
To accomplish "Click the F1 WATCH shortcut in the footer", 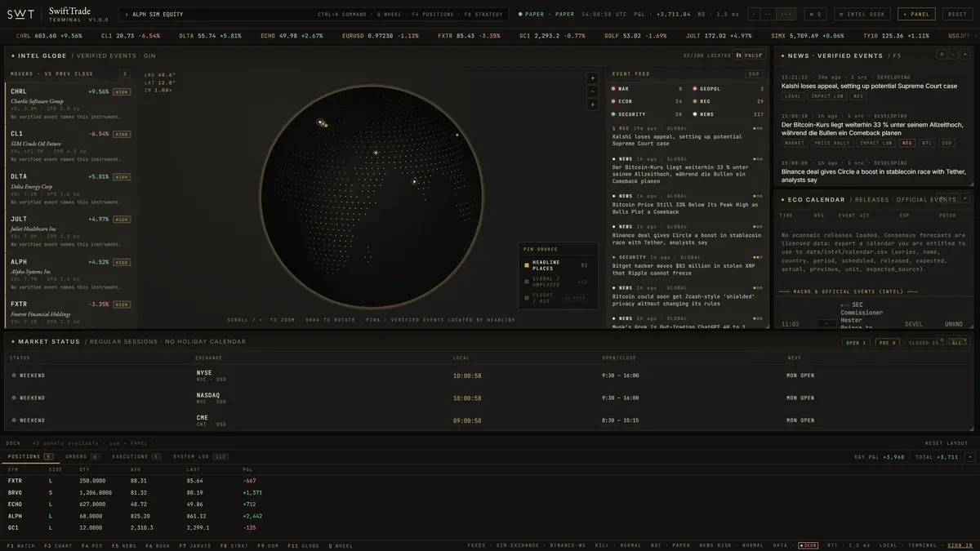I will tap(21, 545).
